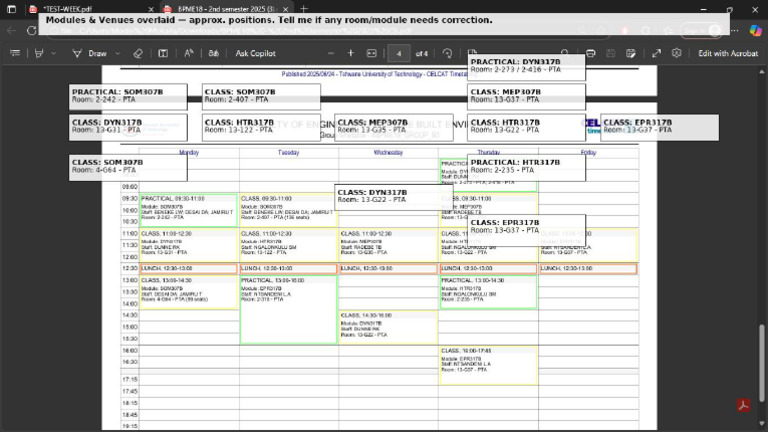The width and height of the screenshot is (768, 432).
Task: Print the PDF document
Action: pyautogui.click(x=591, y=53)
